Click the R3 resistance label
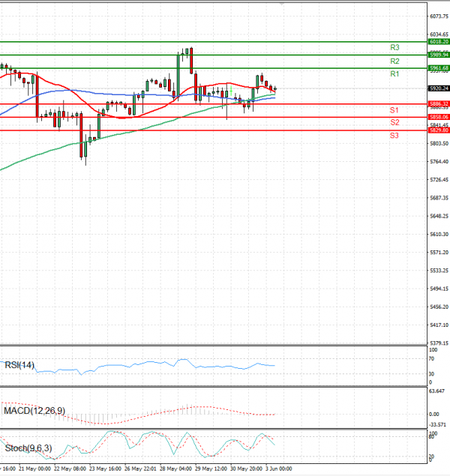The width and height of the screenshot is (450, 476). pyautogui.click(x=394, y=47)
